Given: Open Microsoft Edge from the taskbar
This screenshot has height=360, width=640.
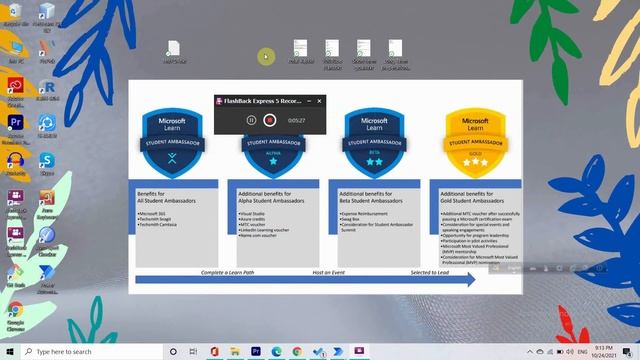Looking at the screenshot, I should (x=277, y=351).
